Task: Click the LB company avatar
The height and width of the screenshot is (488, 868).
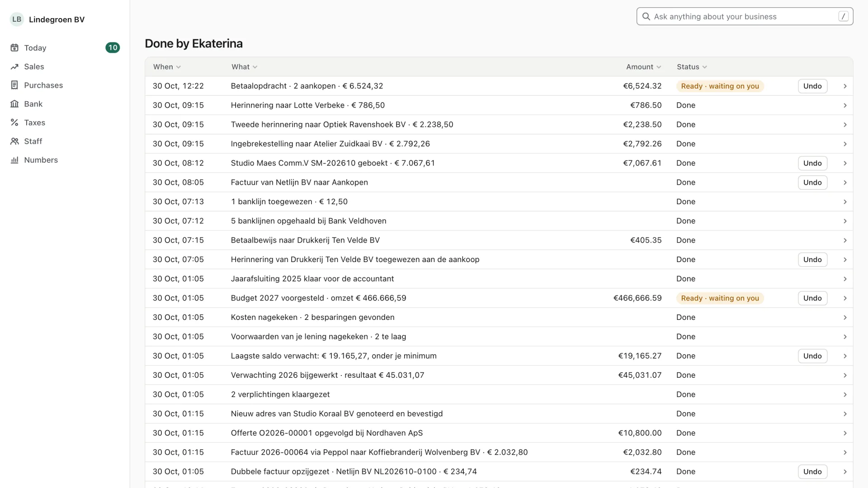Action: (17, 19)
